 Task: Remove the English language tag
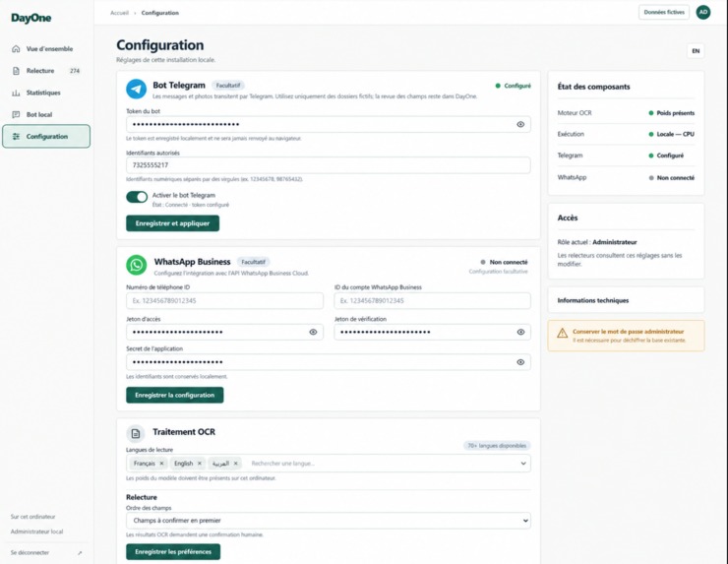[200, 464]
